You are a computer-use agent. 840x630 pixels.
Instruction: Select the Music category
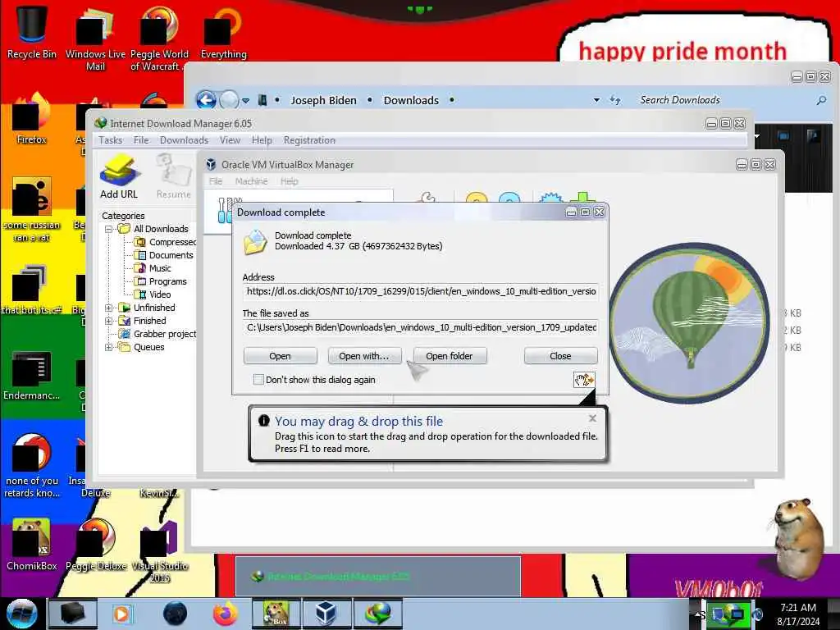pos(153,268)
